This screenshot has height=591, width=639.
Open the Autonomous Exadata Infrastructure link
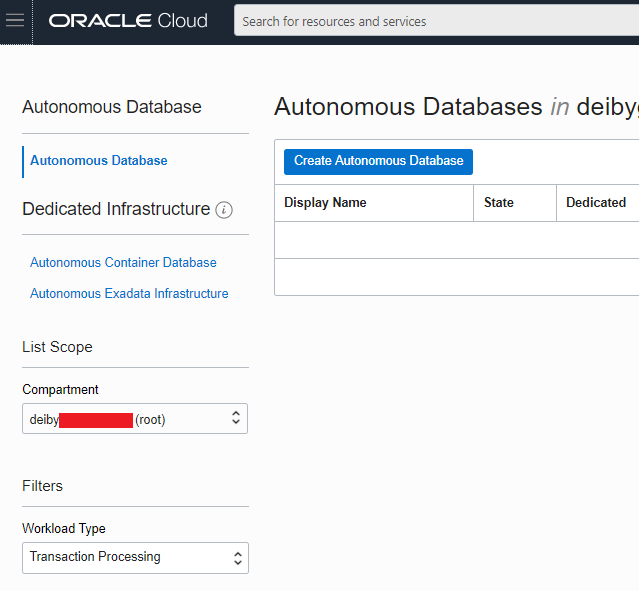(129, 293)
